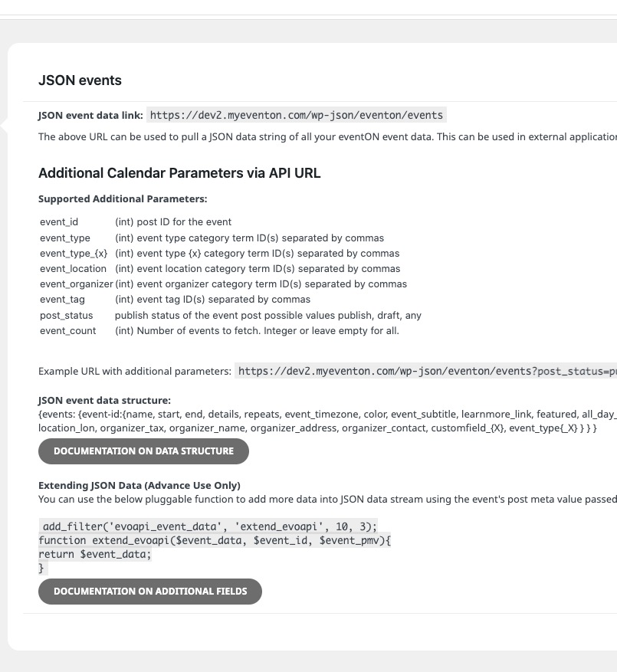Select the JSON event data link URL
Viewport: 617px width, 672px height.
[297, 115]
